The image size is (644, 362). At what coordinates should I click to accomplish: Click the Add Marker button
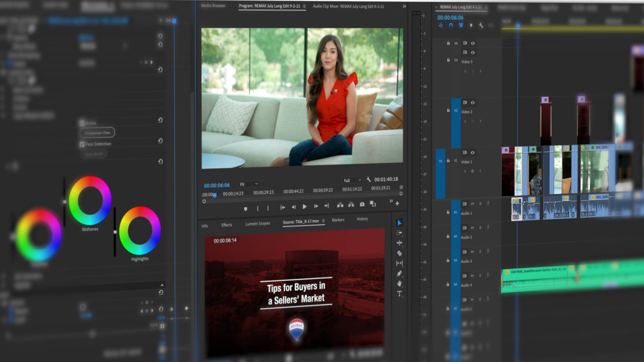pos(246,209)
